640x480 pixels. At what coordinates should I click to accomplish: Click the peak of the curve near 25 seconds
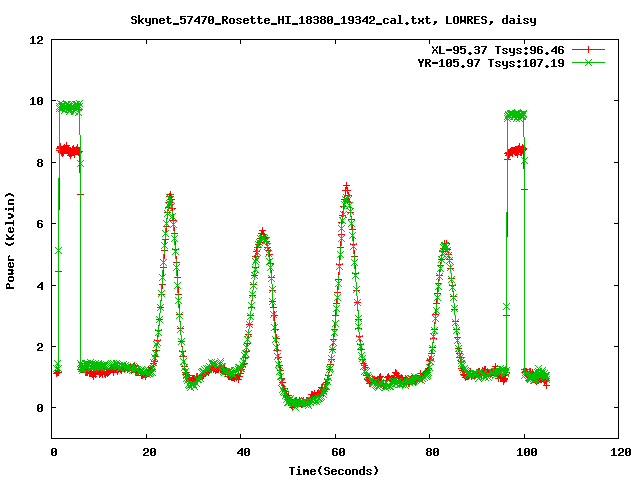coord(170,196)
